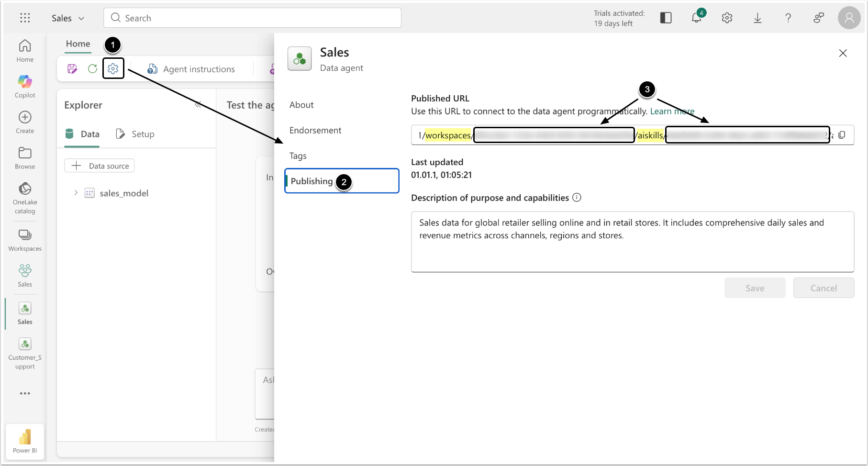Click the Save button
868x466 pixels.
[755, 288]
